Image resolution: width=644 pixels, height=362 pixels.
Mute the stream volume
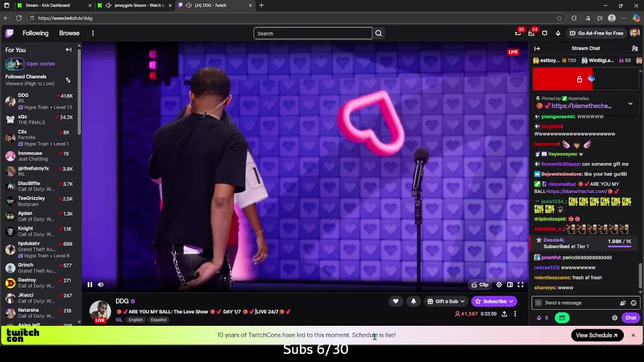[x=101, y=285]
